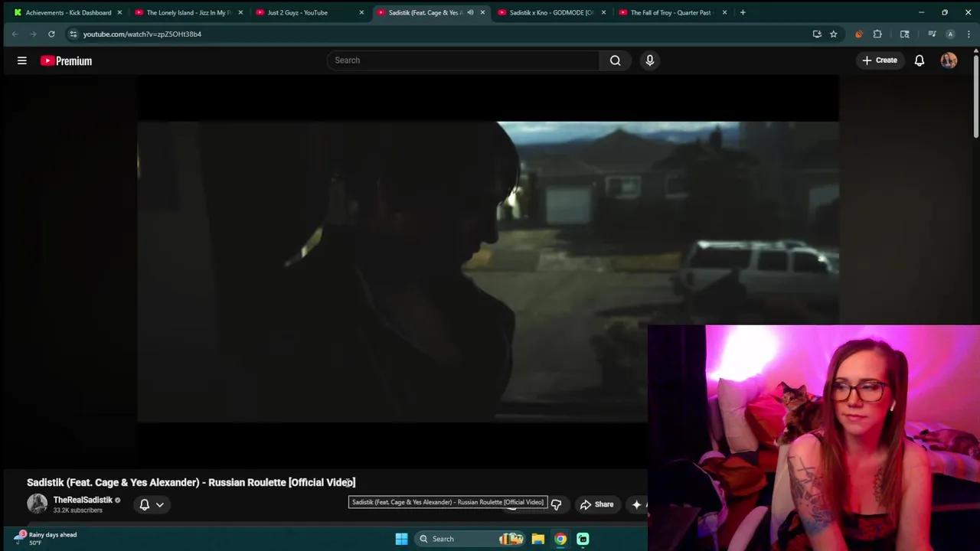Close the Kick Dashboard tab
This screenshot has height=551, width=980.
pyautogui.click(x=119, y=12)
